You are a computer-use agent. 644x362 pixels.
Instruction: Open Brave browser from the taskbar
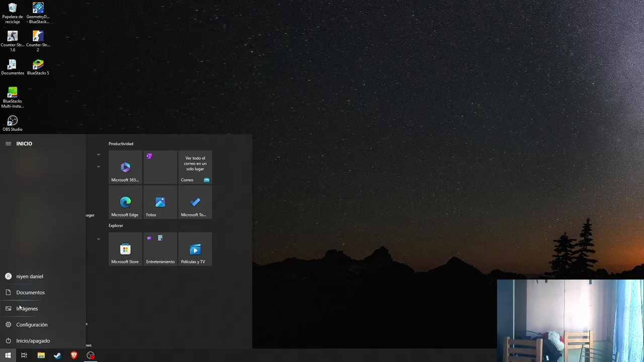click(x=74, y=355)
